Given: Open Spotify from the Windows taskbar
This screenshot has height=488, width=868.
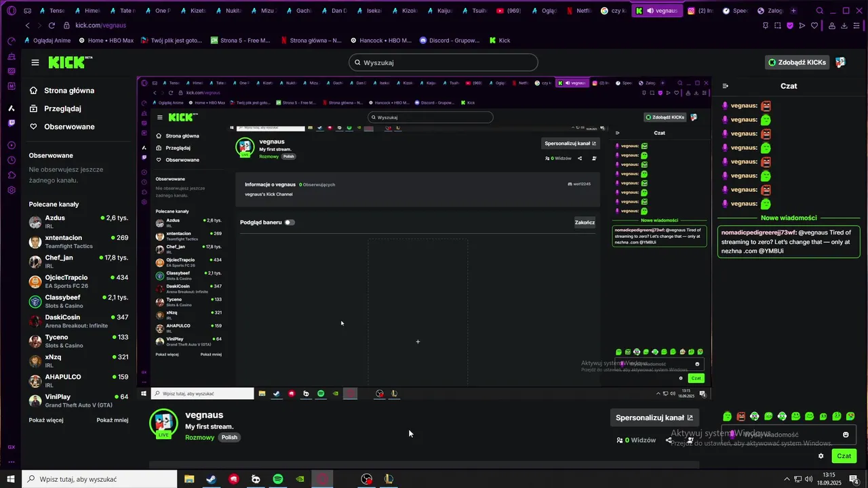Looking at the screenshot, I should coord(278,479).
